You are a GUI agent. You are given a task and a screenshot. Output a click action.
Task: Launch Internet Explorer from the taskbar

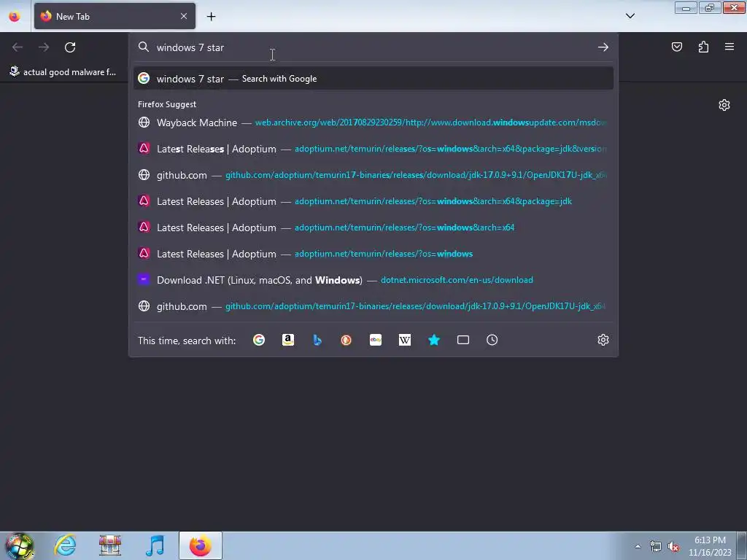tap(65, 545)
